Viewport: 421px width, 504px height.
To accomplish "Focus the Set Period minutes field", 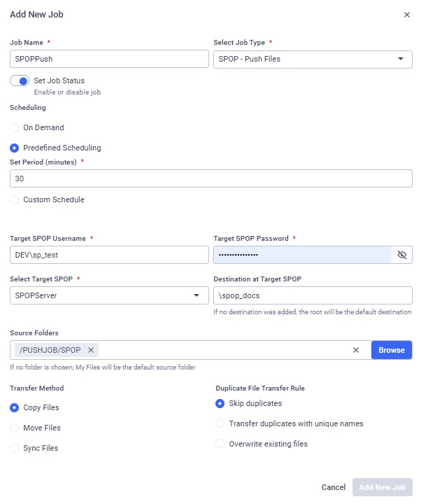I will pyautogui.click(x=210, y=178).
